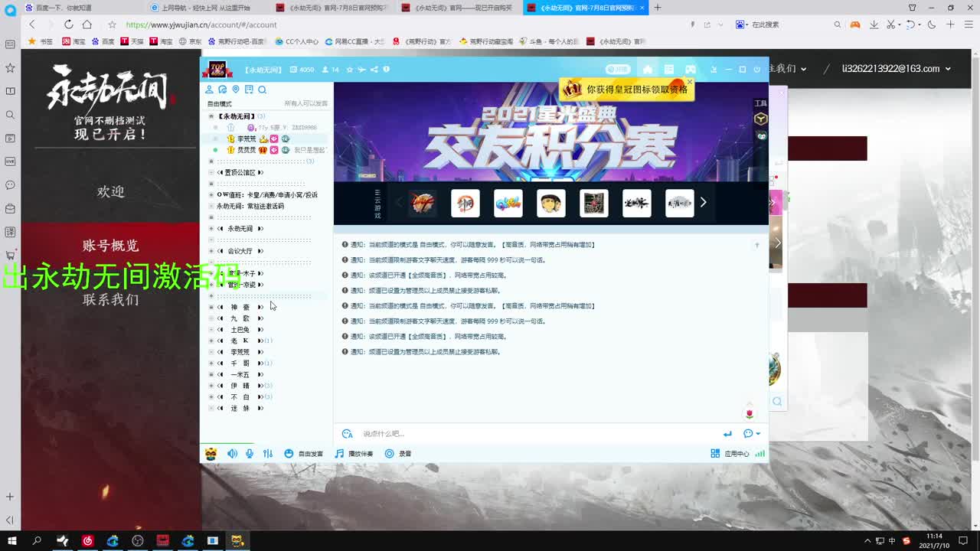The height and width of the screenshot is (551, 980).
Task: Select the second white game thumbnail in carousel
Action: tap(465, 203)
